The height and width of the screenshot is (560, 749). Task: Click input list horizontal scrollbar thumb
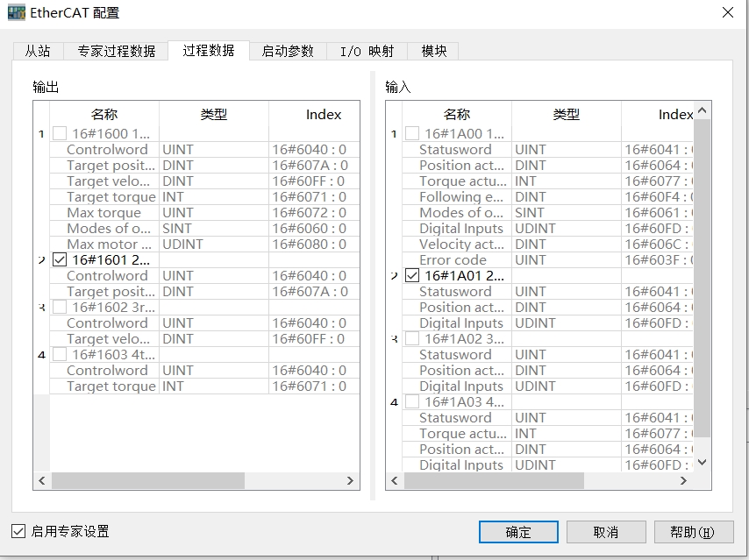coord(494,480)
